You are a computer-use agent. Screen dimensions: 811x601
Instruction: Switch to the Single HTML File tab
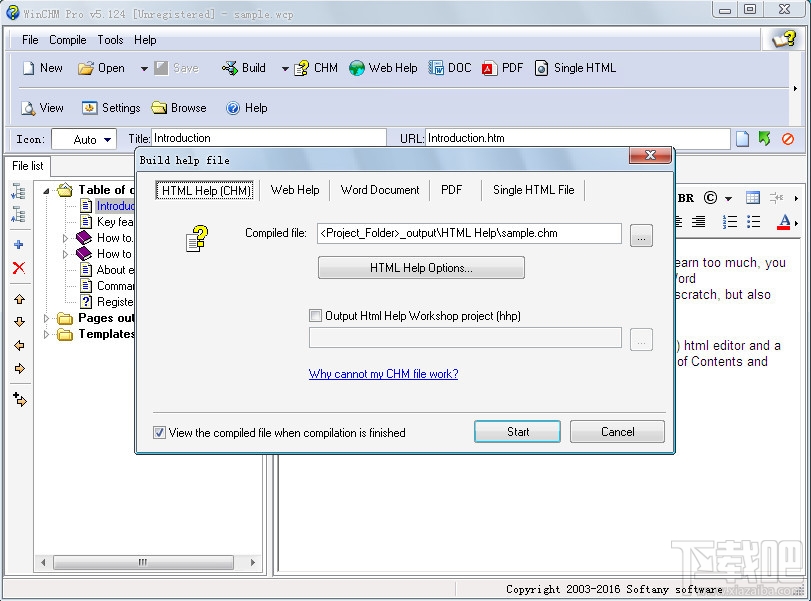(533, 190)
